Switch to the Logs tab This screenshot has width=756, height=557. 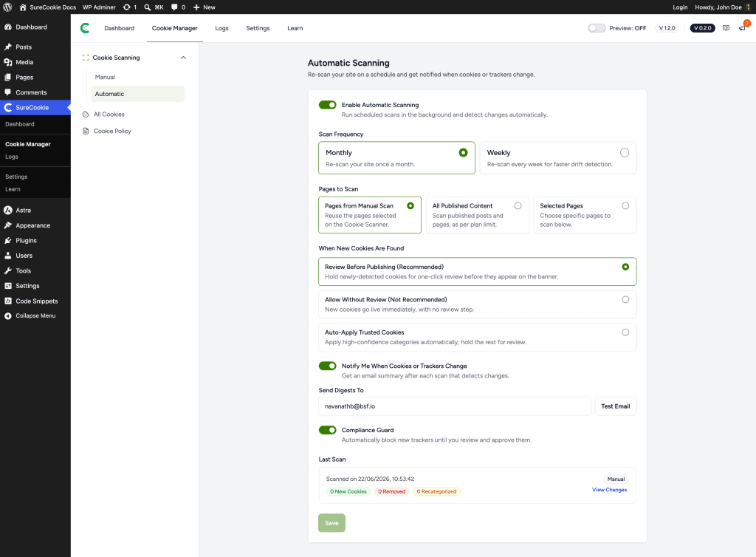(221, 28)
